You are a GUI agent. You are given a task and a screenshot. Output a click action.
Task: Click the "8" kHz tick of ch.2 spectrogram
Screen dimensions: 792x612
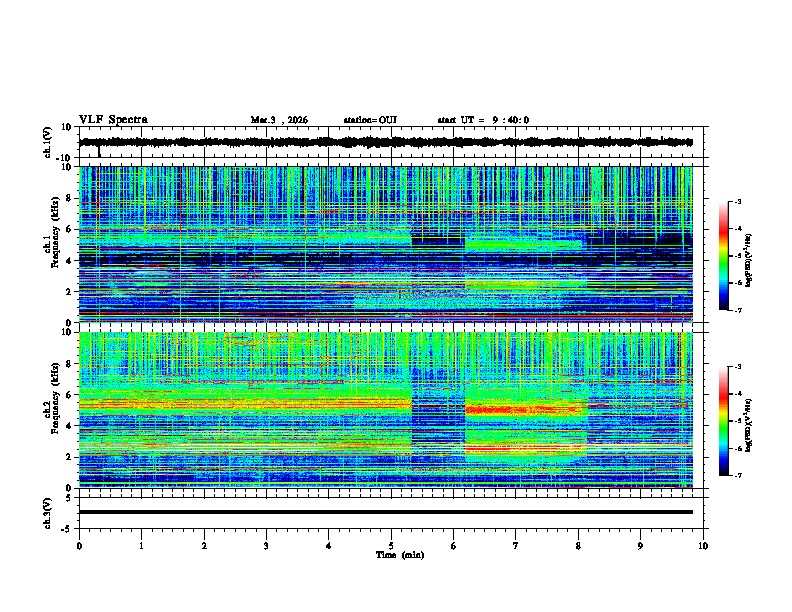point(69,364)
